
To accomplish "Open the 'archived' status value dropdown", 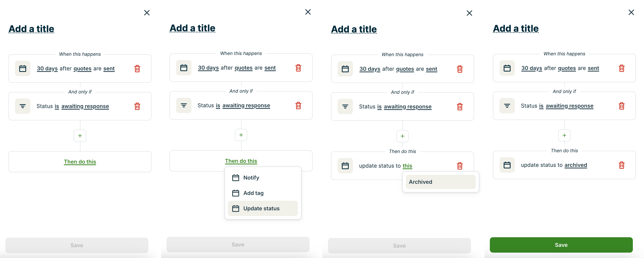I will tap(576, 165).
